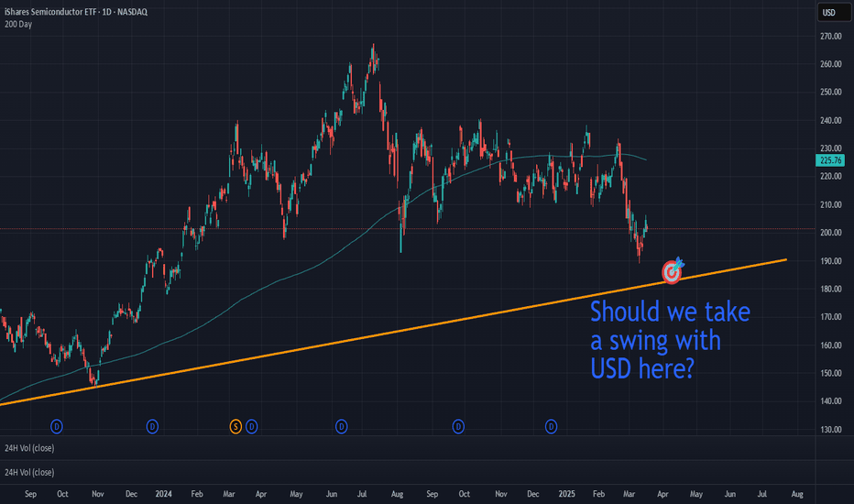The height and width of the screenshot is (504, 854).
Task: Click the lower 24H Vol (close) label
Action: click(x=29, y=473)
